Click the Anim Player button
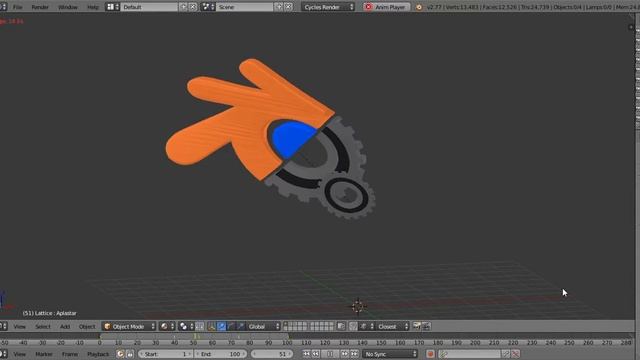 tap(387, 7)
